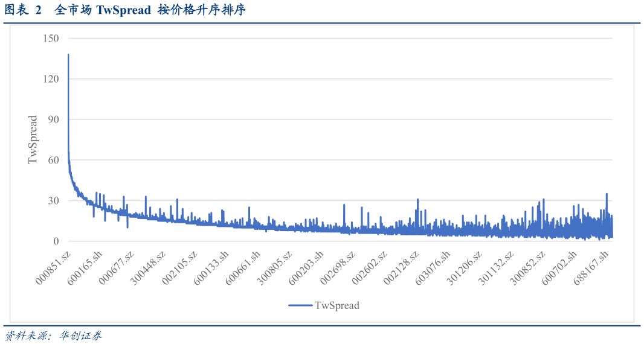Select the 120 y-axis value

[x=51, y=78]
